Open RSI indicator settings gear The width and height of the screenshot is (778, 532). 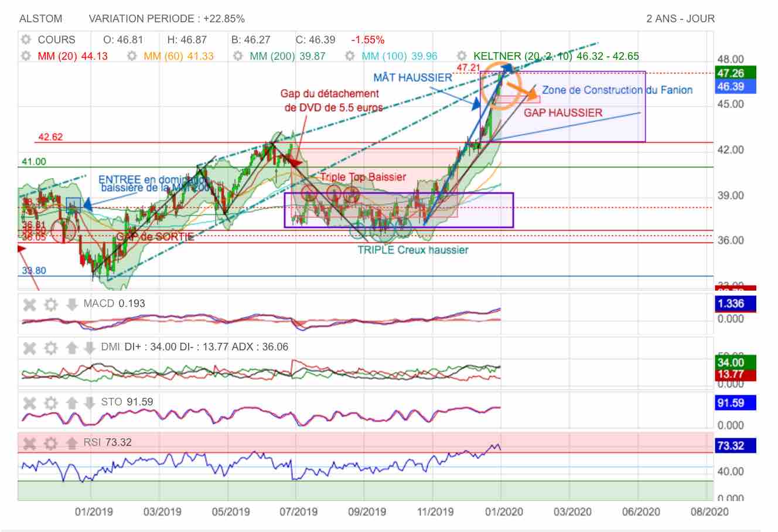click(x=51, y=443)
